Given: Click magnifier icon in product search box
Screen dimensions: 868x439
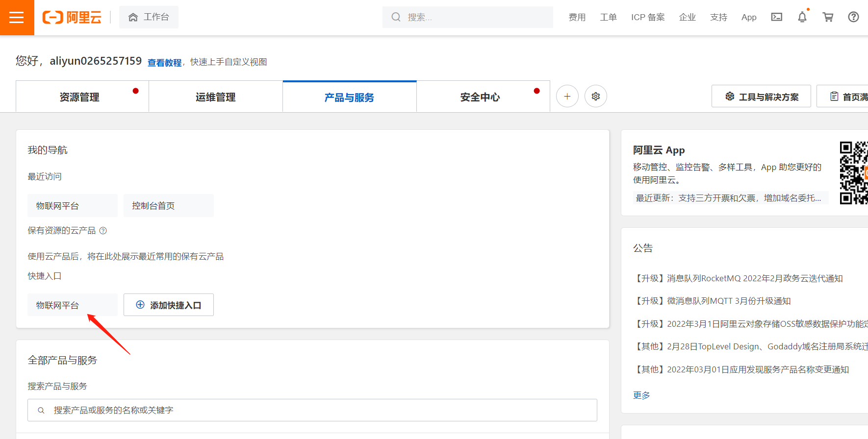Looking at the screenshot, I should coord(41,410).
